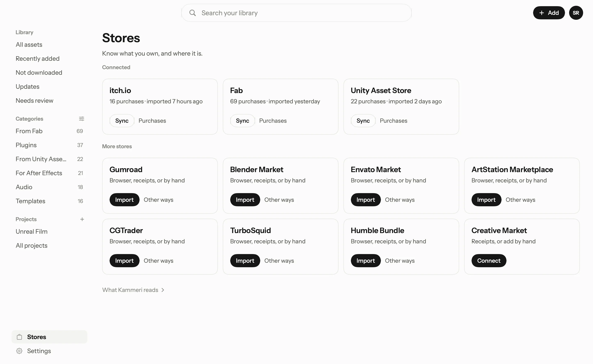This screenshot has height=364, width=593.
Task: Sync the itch.io store
Action: [122, 121]
